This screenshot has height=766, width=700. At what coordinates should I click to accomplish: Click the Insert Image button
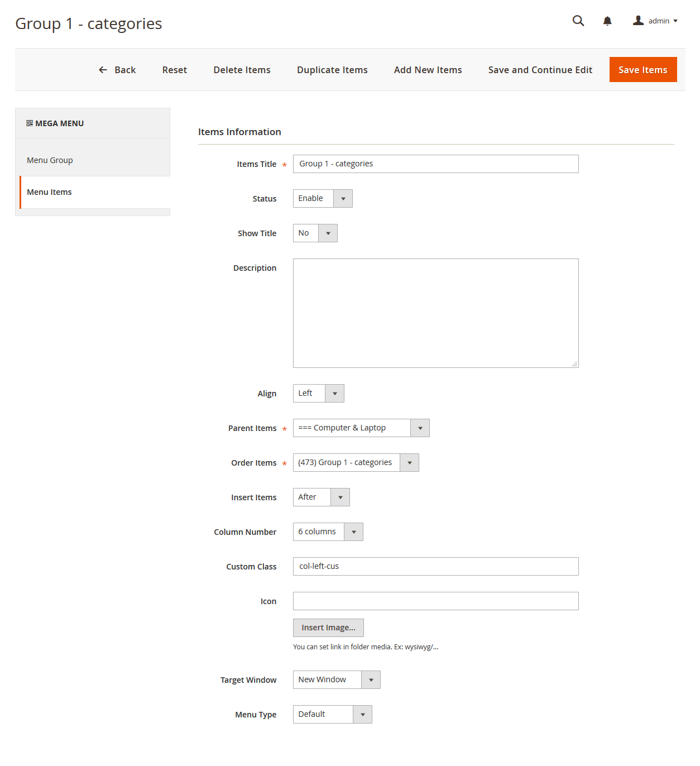[x=328, y=628]
